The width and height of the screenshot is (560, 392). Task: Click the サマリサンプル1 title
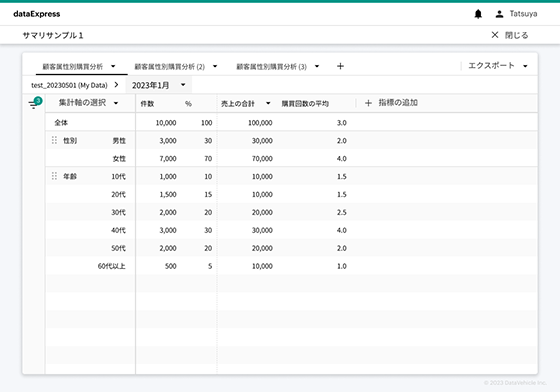pyautogui.click(x=53, y=35)
